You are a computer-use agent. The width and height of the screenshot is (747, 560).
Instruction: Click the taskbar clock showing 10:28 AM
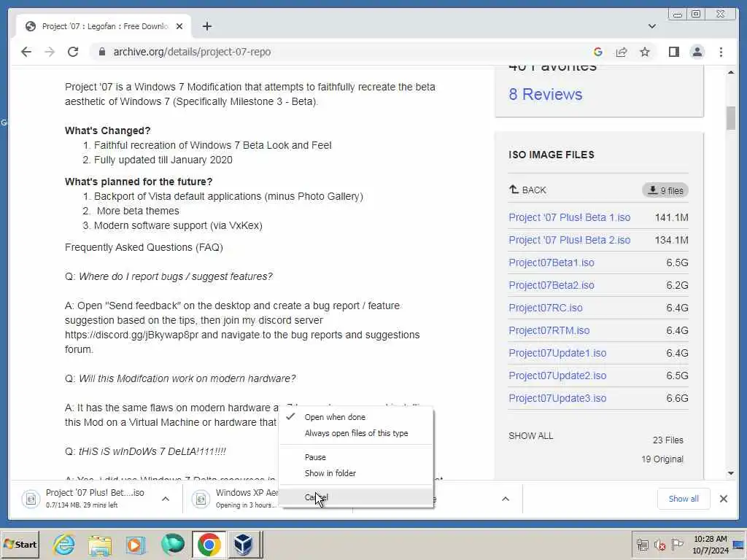tap(711, 545)
